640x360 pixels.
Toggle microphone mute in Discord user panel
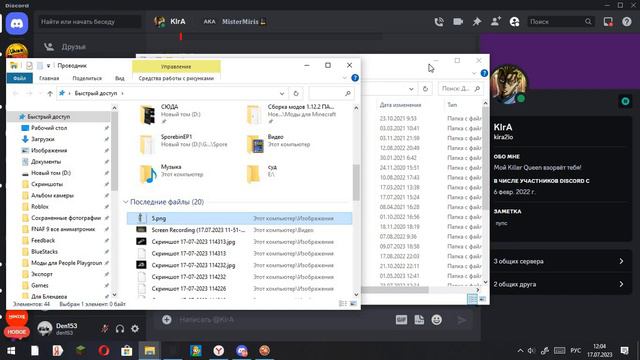click(x=104, y=328)
